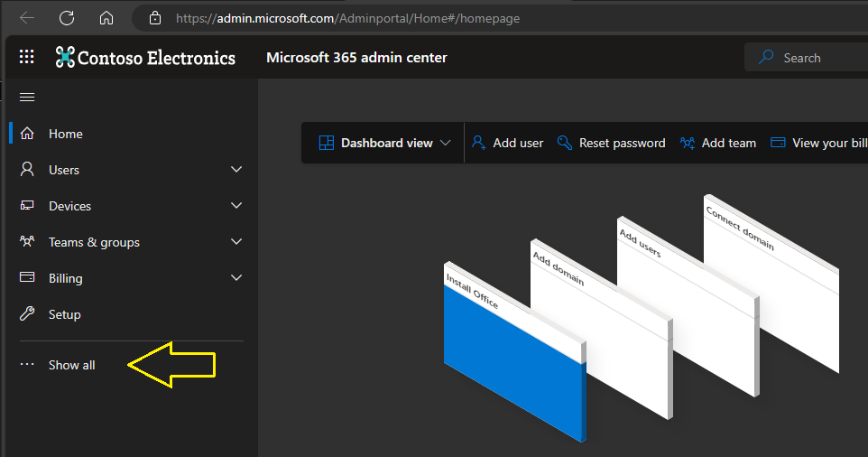Expand the Devices section chevron
The width and height of the screenshot is (868, 457).
pos(236,206)
